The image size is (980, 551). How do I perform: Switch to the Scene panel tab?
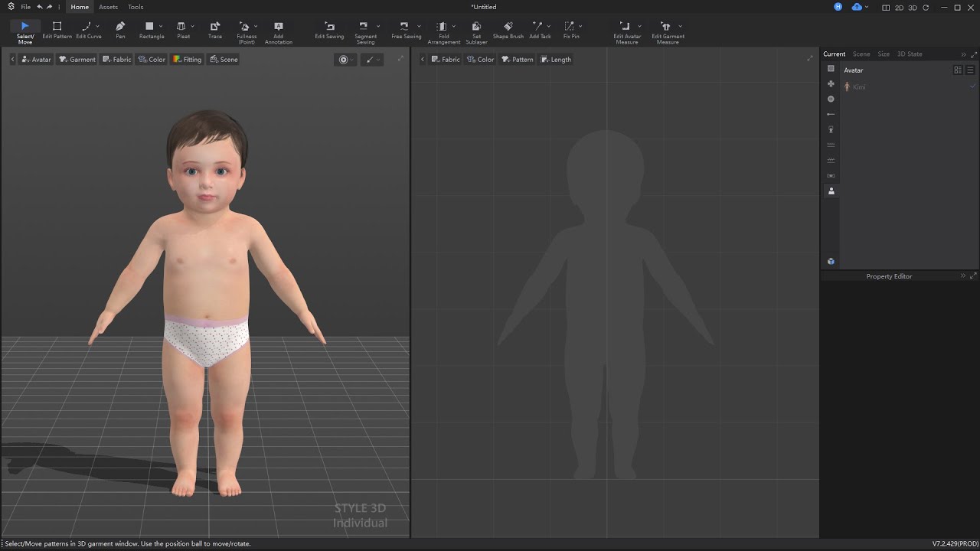[861, 54]
